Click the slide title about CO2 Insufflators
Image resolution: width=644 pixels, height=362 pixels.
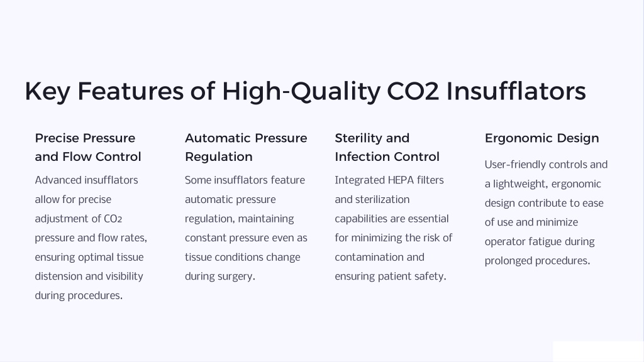click(x=305, y=91)
